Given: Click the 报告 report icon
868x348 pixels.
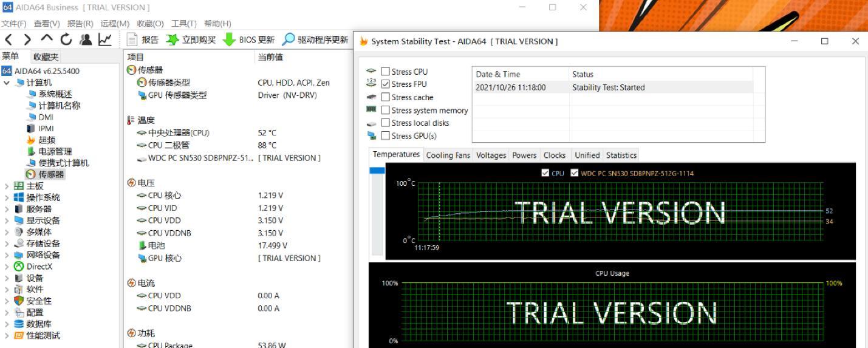Looking at the screenshot, I should coord(132,40).
